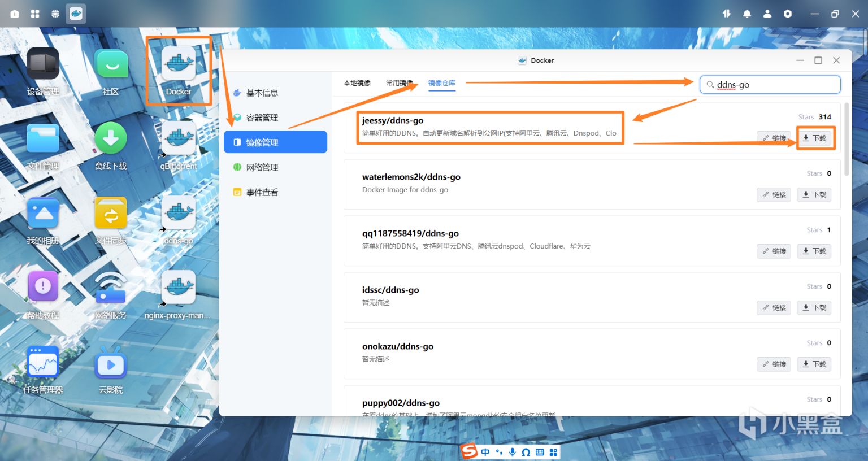The width and height of the screenshot is (868, 461).
Task: Open 设备管理 desktop icon
Action: [43, 71]
